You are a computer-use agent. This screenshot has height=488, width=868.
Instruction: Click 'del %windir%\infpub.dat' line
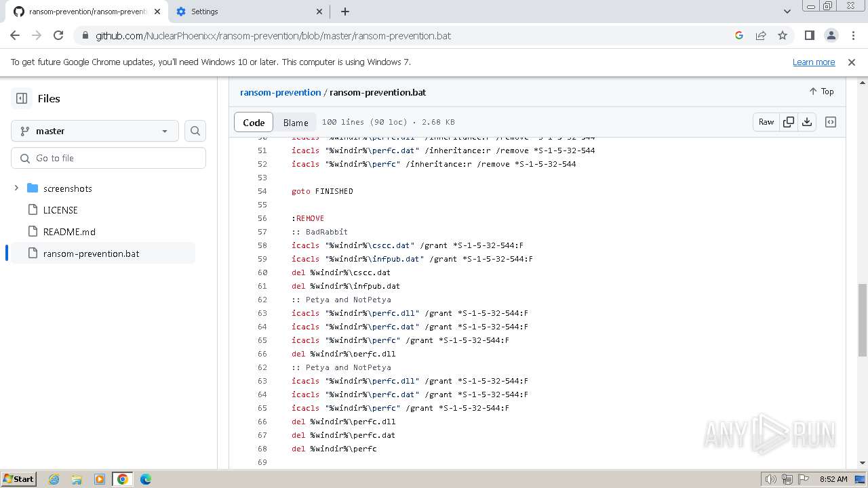[x=346, y=286]
